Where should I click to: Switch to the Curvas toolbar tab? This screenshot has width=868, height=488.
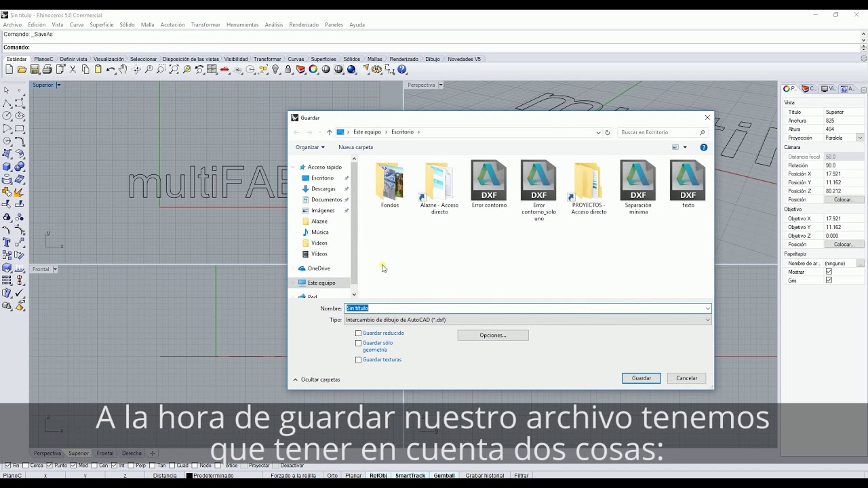pyautogui.click(x=296, y=59)
